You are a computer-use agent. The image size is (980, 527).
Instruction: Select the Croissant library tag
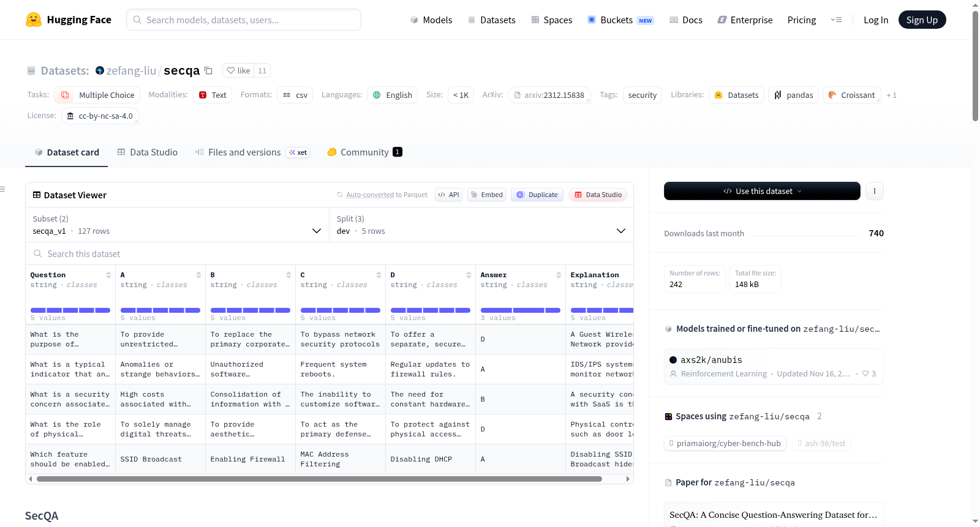[851, 95]
